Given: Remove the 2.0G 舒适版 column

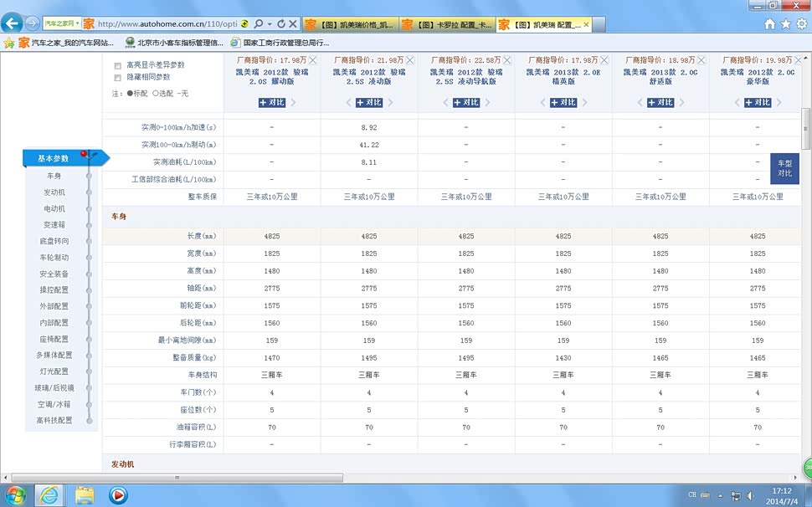Looking at the screenshot, I should (702, 60).
